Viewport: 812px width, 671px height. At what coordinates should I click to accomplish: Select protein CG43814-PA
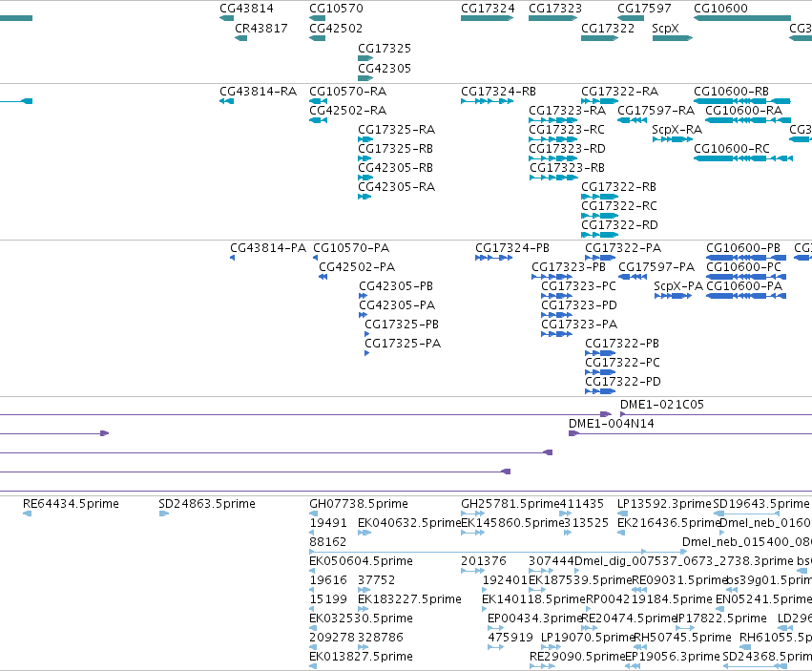pos(268,248)
